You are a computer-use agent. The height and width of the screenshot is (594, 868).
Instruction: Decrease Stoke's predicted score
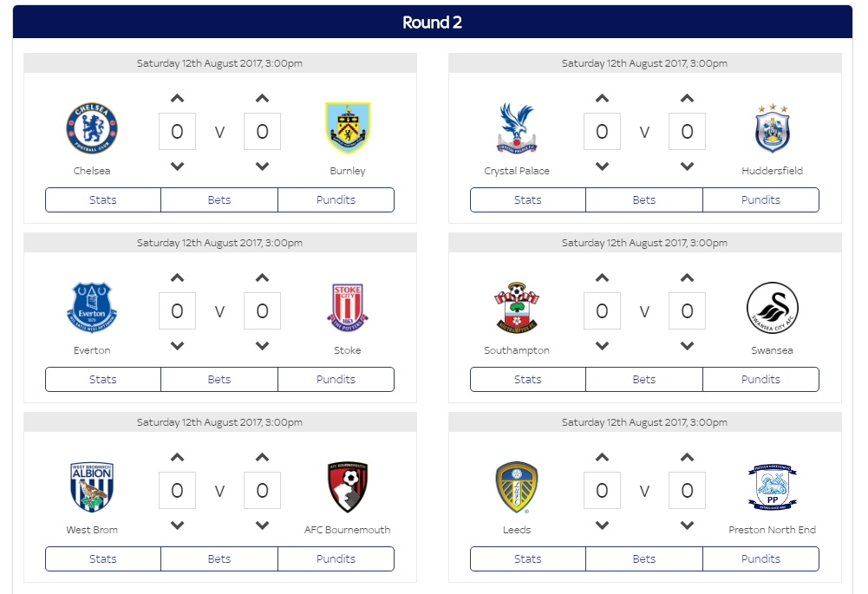point(263,345)
